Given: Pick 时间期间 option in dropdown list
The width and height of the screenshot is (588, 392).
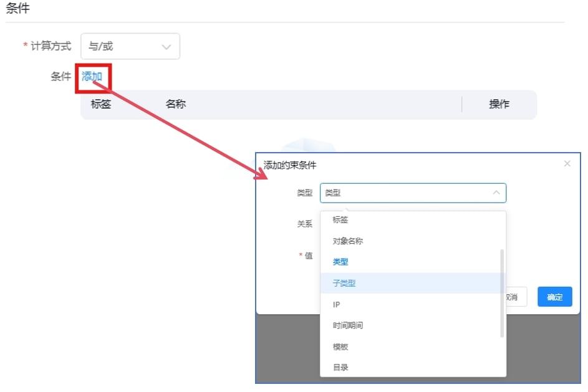Looking at the screenshot, I should tap(413, 325).
